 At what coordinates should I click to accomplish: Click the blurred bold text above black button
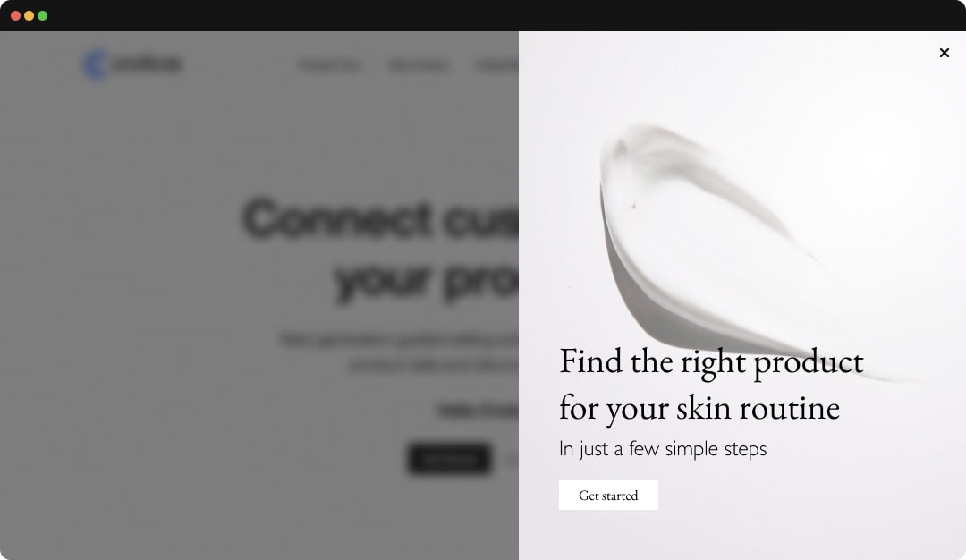click(x=478, y=410)
